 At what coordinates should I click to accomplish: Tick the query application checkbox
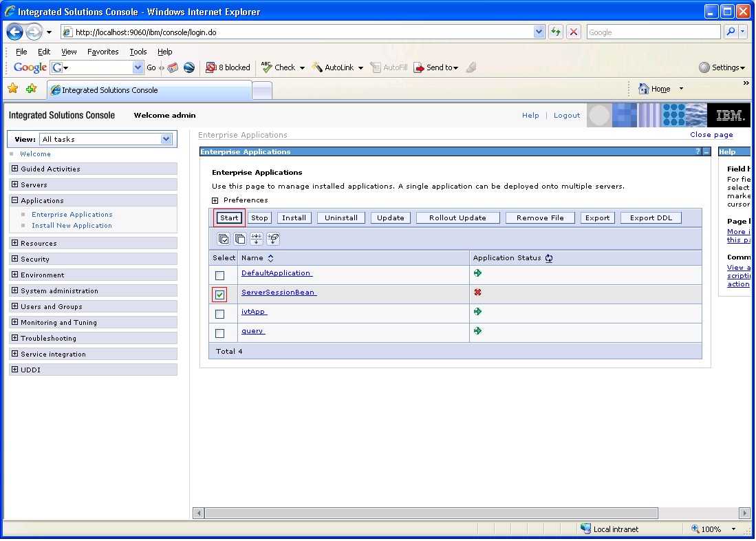click(220, 334)
